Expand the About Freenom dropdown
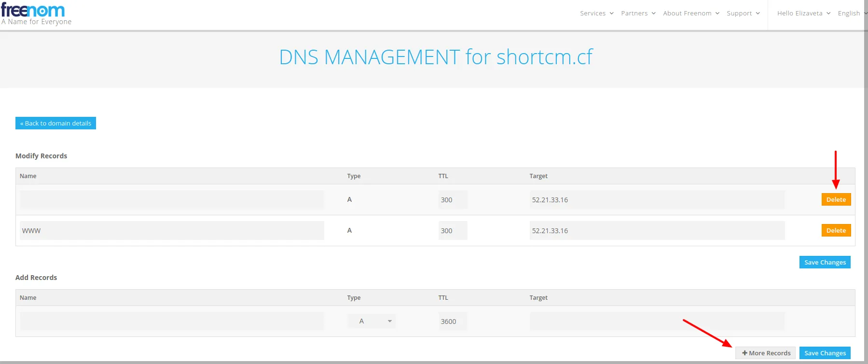The height and width of the screenshot is (364, 868). tap(691, 14)
